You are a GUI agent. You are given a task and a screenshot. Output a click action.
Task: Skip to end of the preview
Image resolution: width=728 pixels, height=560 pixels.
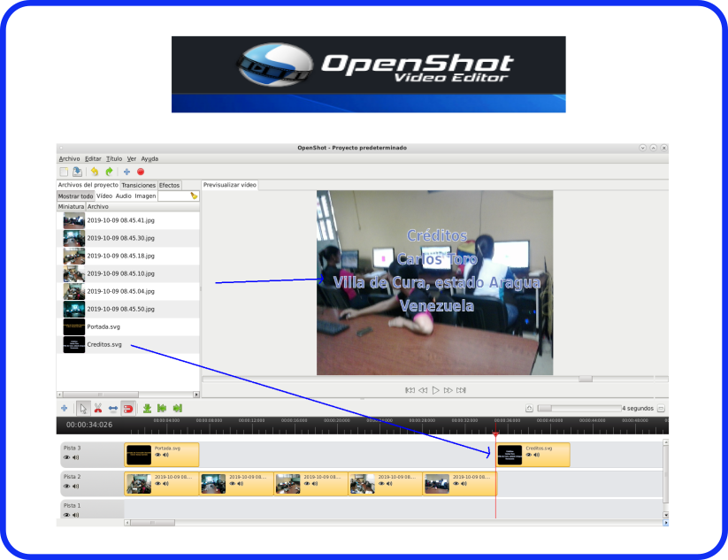click(x=461, y=390)
